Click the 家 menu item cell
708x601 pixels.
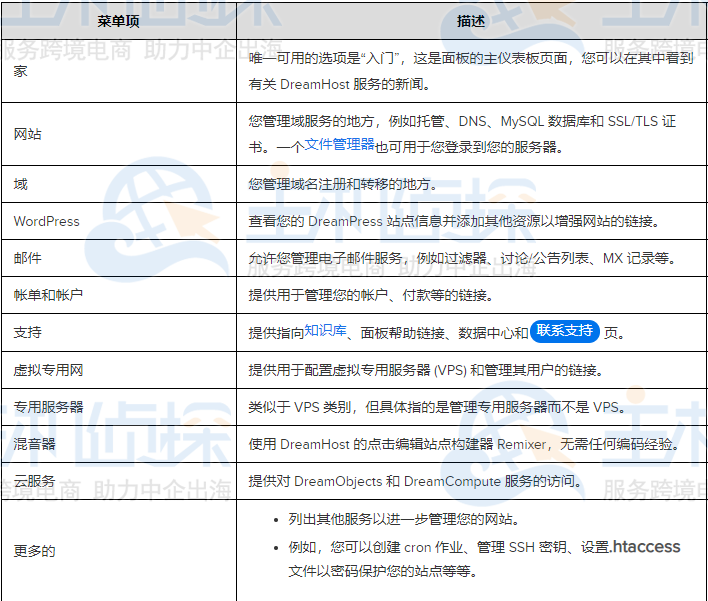click(x=119, y=71)
